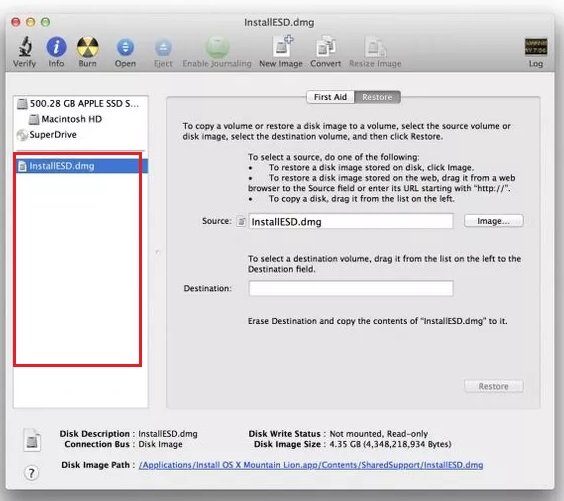Click the disk image icon beside Source

241,221
